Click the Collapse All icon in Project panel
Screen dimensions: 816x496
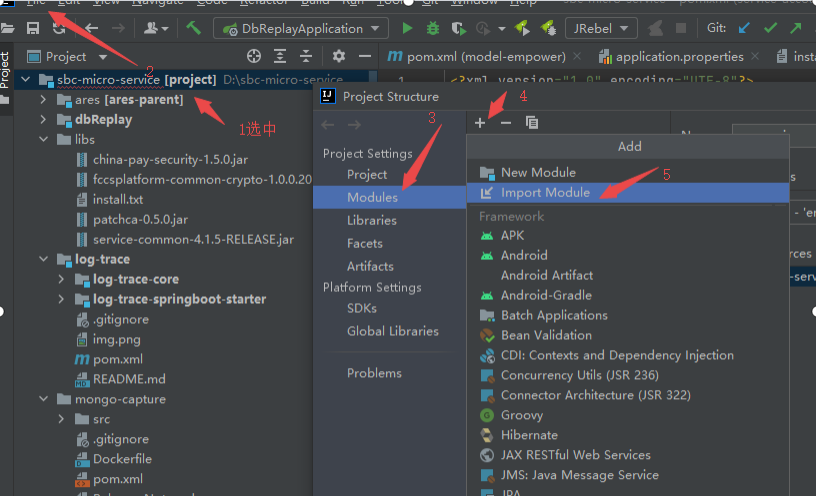click(306, 56)
